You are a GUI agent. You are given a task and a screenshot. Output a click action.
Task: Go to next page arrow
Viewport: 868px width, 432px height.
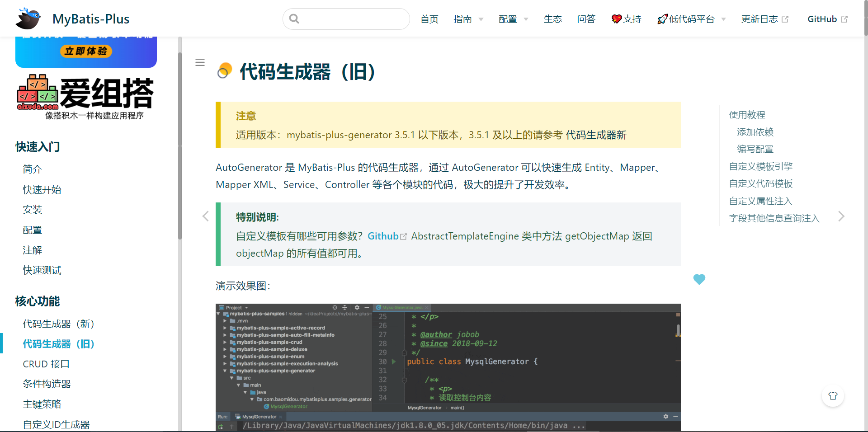pyautogui.click(x=841, y=216)
